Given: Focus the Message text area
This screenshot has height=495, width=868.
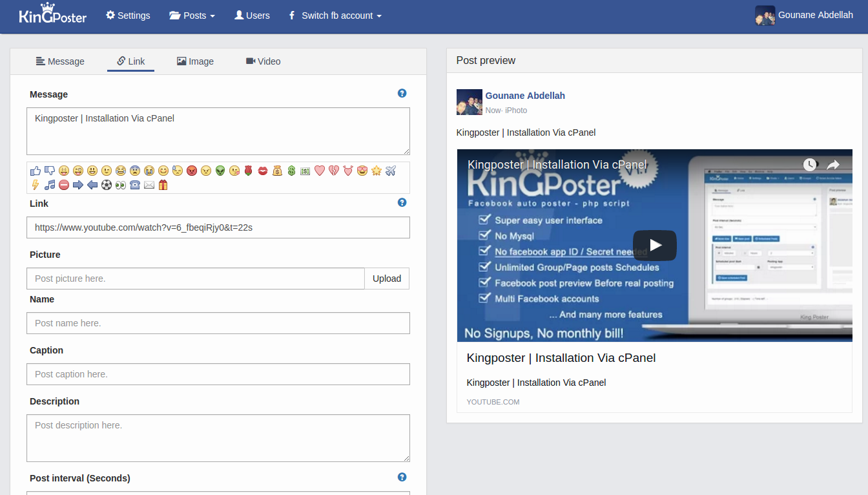Looking at the screenshot, I should tap(218, 131).
